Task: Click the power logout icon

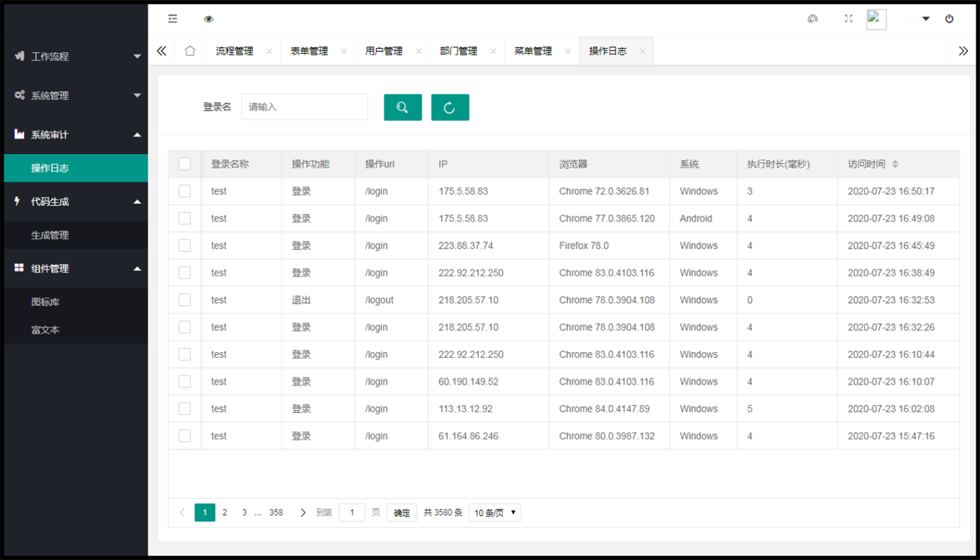Action: click(949, 19)
